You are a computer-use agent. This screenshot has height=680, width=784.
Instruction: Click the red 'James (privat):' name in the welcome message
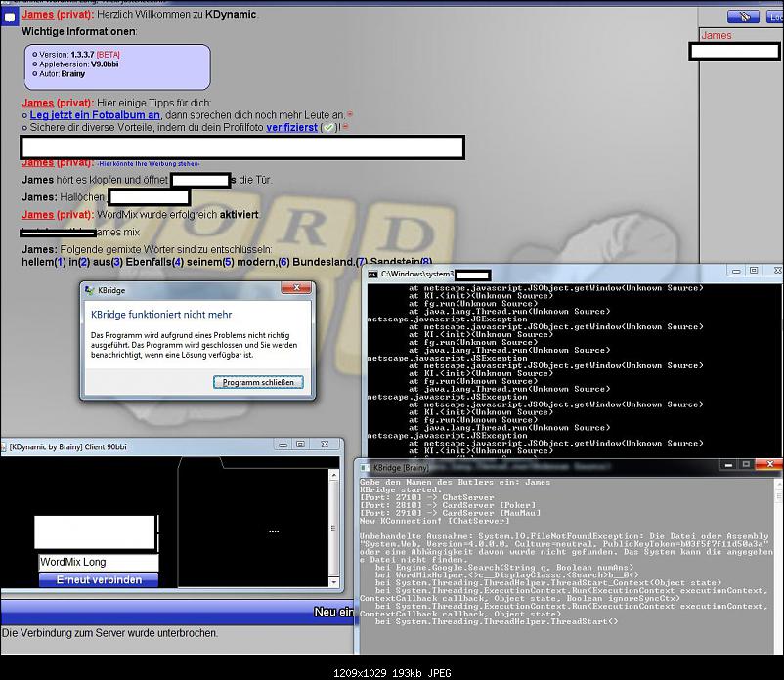point(57,18)
